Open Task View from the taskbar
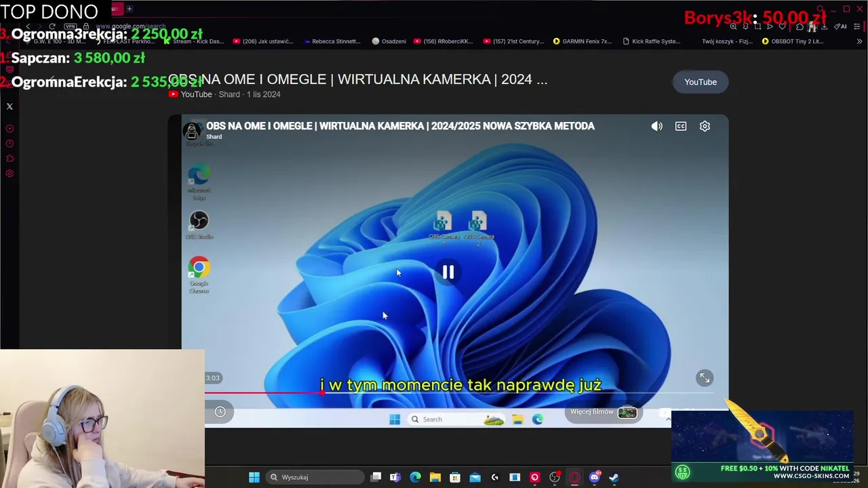This screenshot has height=488, width=868. (x=376, y=477)
